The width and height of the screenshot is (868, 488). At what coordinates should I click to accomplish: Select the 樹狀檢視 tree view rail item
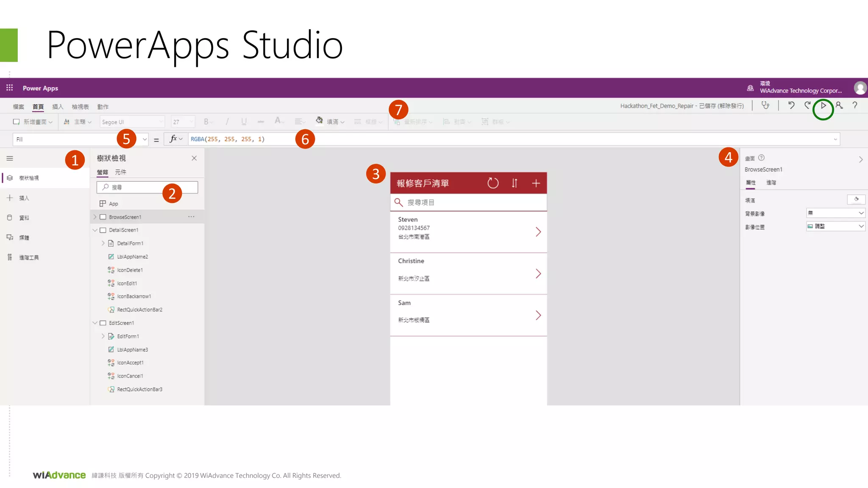click(45, 178)
